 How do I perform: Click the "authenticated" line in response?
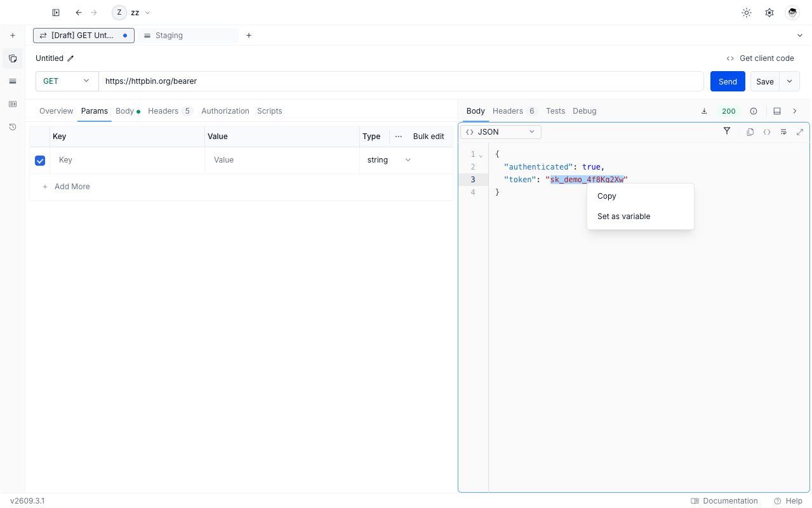click(554, 167)
